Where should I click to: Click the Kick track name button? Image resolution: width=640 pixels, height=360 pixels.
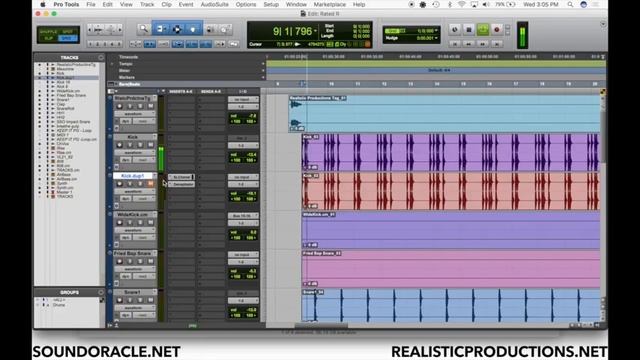(x=133, y=137)
